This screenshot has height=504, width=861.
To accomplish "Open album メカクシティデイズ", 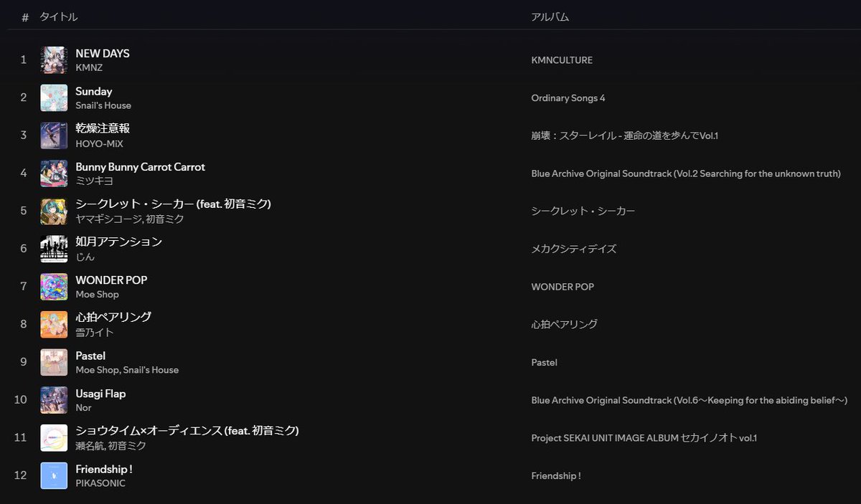I will (573, 249).
